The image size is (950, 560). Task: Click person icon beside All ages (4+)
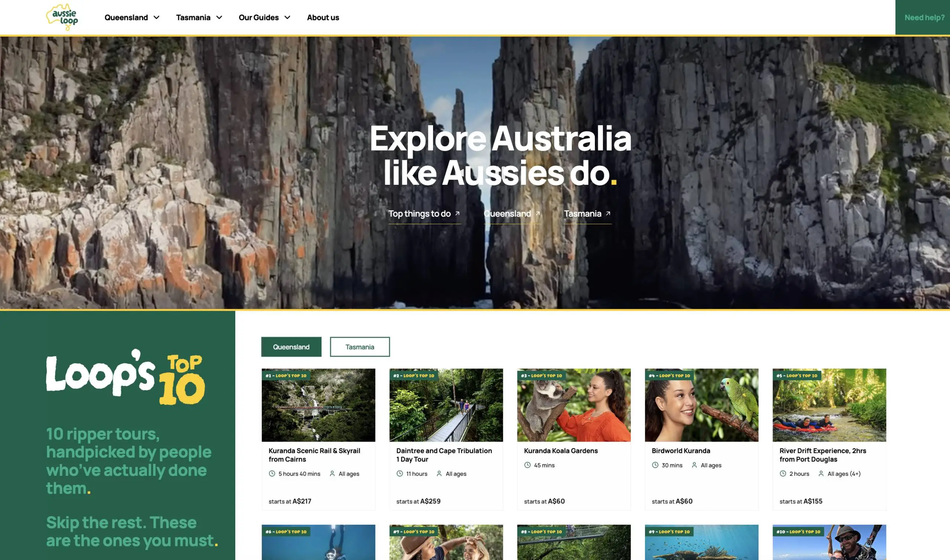click(x=821, y=473)
